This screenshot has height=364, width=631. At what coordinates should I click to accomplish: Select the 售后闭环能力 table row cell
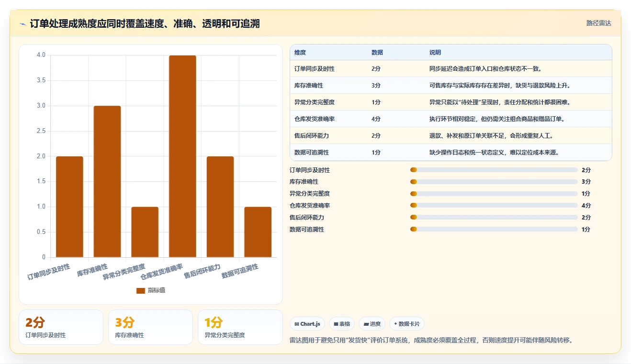pyautogui.click(x=312, y=136)
